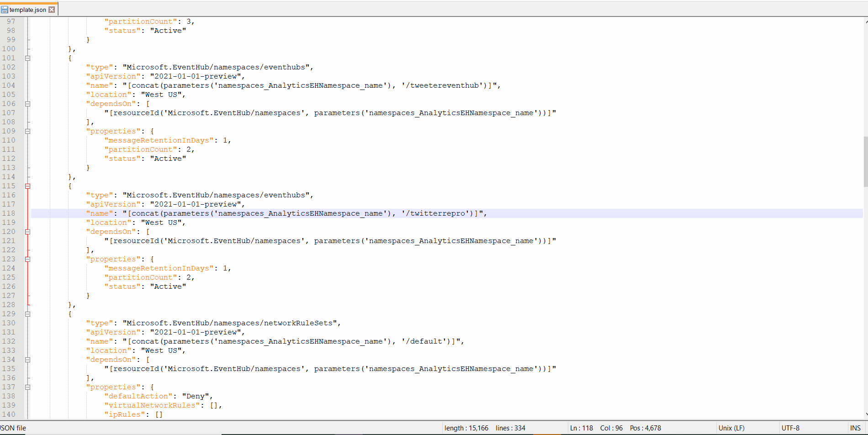Collapse the properties block at line 109
Viewport: 868px width, 435px height.
coord(28,131)
